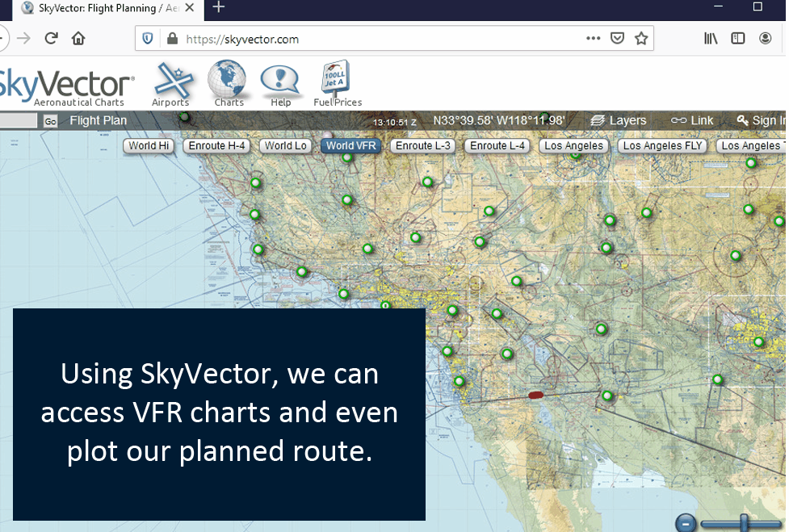Open the Flight Plan panel
Viewport: 789px width, 532px height.
pos(99,120)
